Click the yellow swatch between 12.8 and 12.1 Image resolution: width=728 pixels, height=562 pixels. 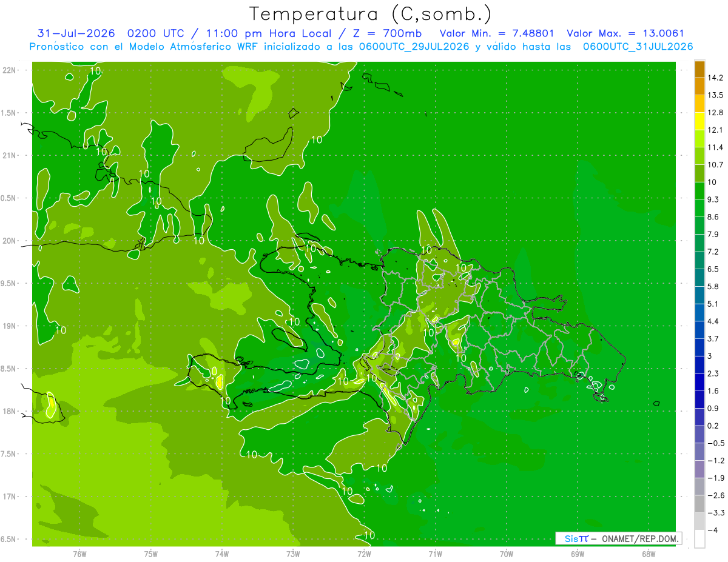(699, 121)
